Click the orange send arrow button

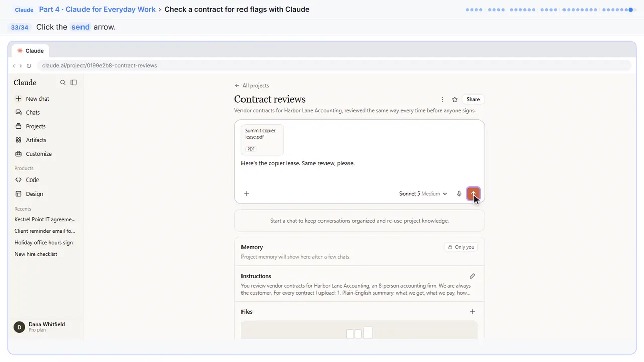473,194
